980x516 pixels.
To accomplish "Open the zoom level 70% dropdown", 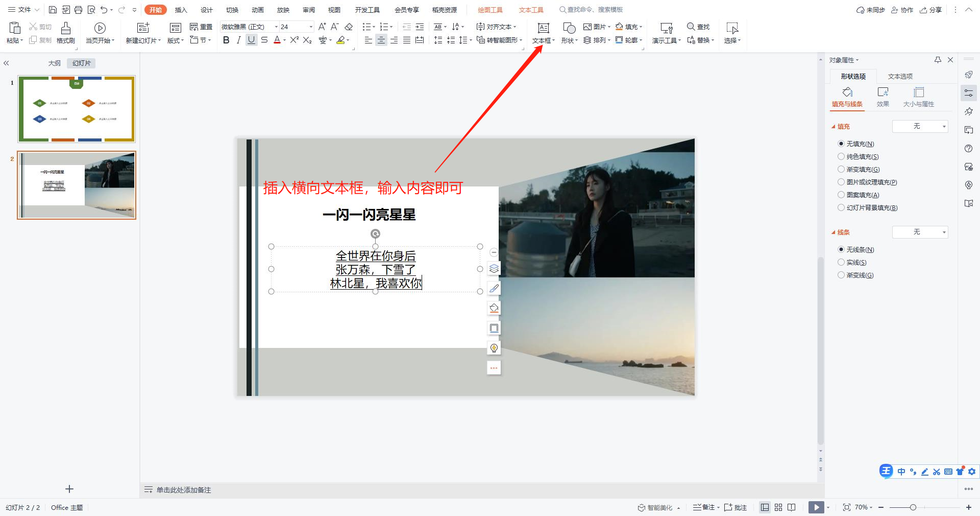I will [864, 507].
